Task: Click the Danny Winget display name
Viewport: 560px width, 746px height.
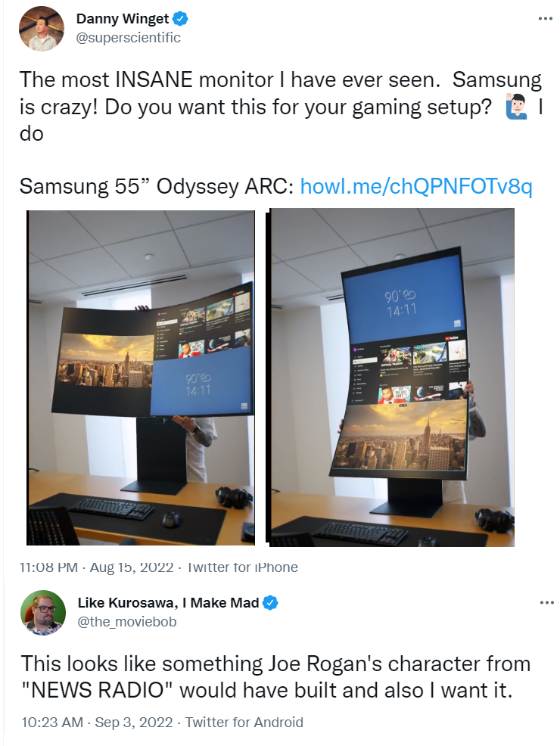Action: 123,19
